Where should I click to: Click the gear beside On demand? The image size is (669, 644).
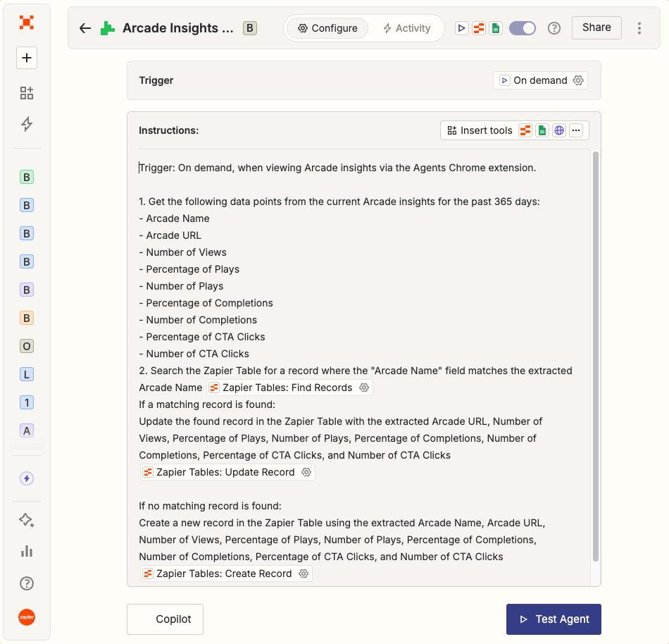[x=578, y=80]
